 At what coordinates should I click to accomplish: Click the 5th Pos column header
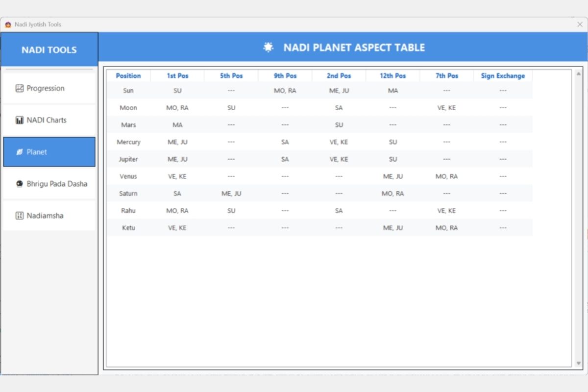(x=231, y=76)
